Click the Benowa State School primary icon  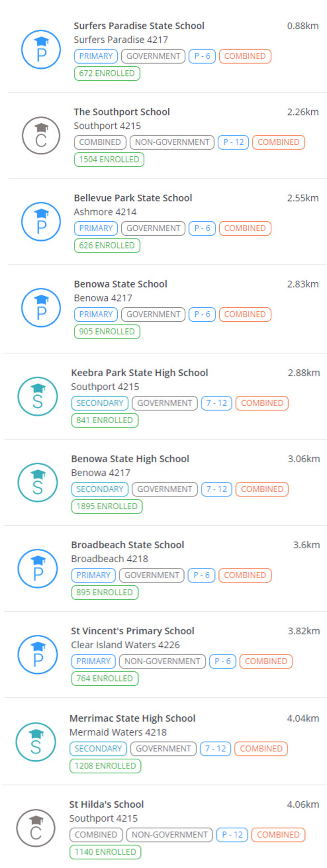(x=41, y=308)
